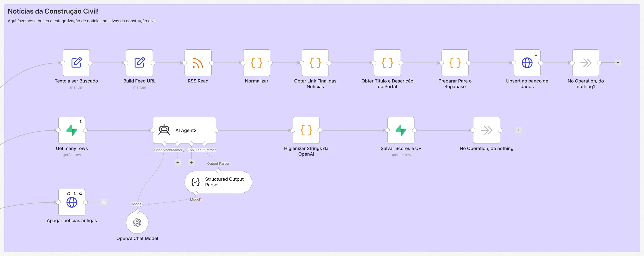Open the Texto a ser Buscado node
The width and height of the screenshot is (644, 256).
click(76, 63)
